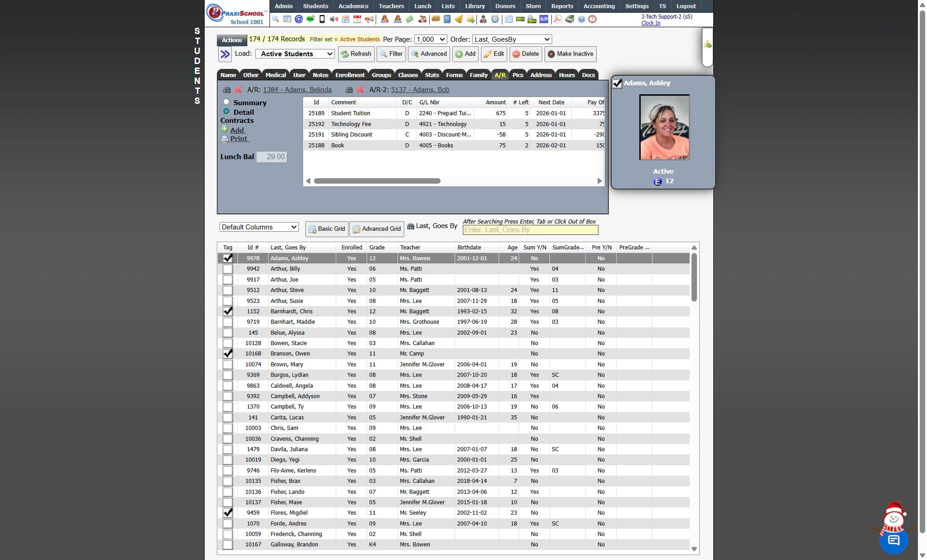This screenshot has height=560, width=927.
Task: Open the email @ icon
Action: coord(299,19)
